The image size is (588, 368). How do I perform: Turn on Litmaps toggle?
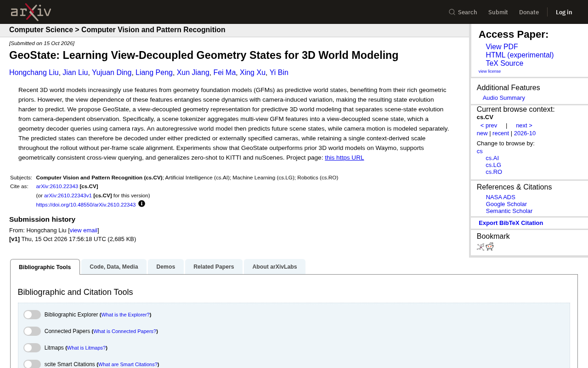click(x=32, y=348)
